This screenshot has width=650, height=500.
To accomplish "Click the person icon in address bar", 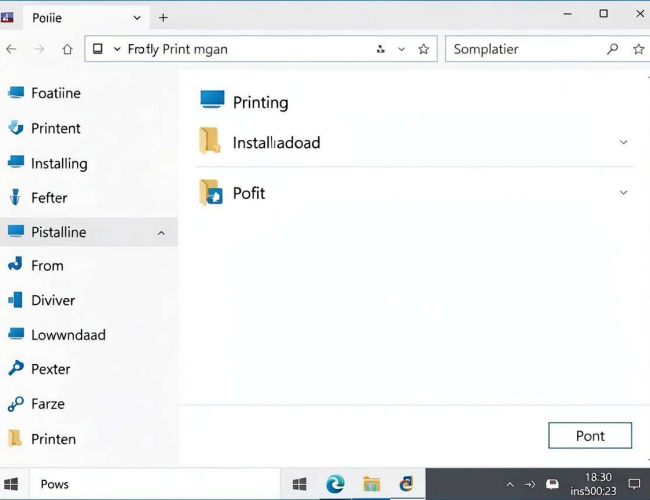I will (380, 49).
